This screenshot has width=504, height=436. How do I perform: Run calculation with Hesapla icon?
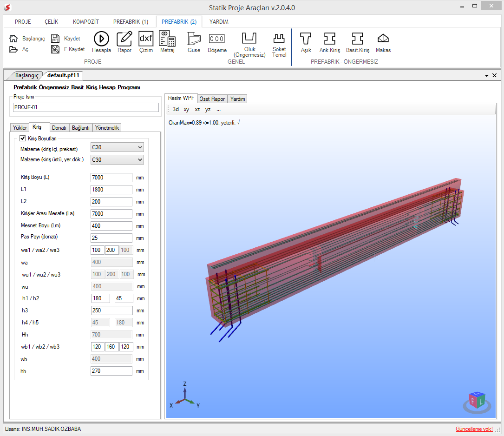101,39
